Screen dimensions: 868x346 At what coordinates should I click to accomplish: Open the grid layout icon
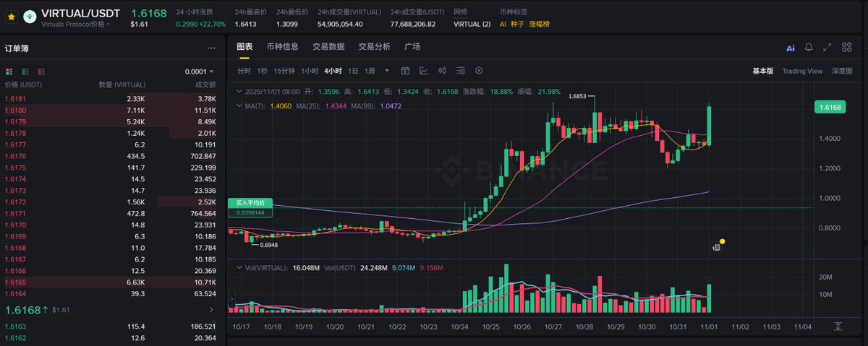(846, 48)
